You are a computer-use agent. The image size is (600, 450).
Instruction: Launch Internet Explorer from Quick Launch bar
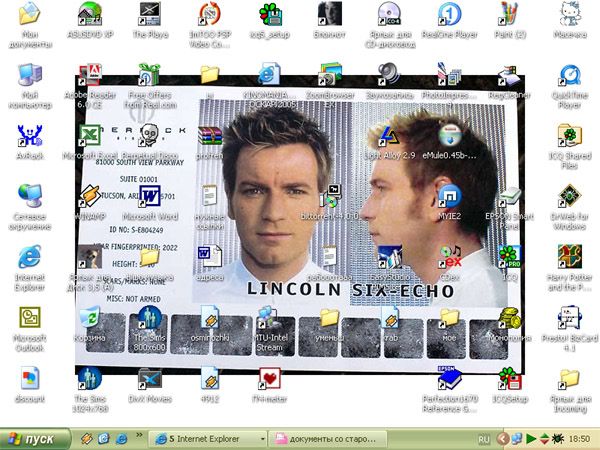point(122,439)
